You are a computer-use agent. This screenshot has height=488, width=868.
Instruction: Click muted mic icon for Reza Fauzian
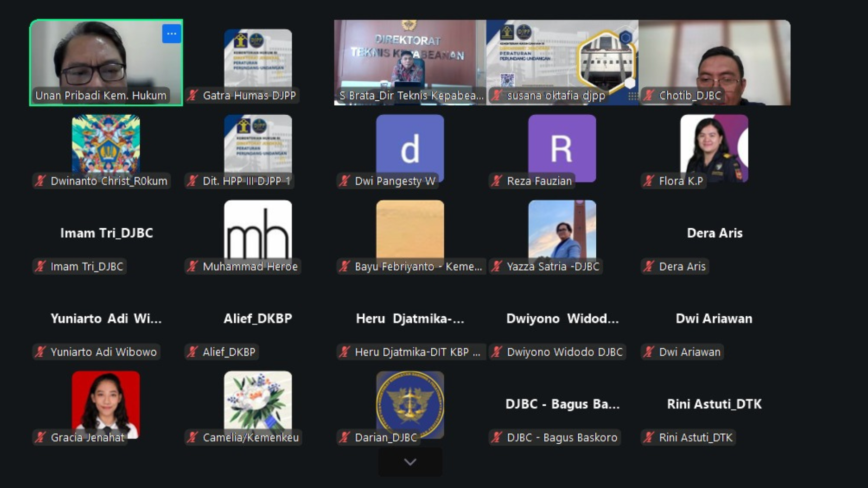pyautogui.click(x=496, y=181)
